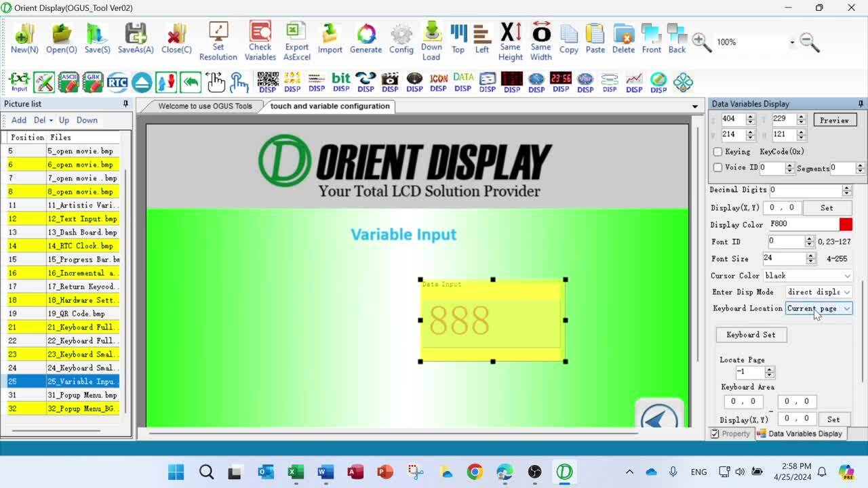Click the Down Load icon

click(x=431, y=41)
